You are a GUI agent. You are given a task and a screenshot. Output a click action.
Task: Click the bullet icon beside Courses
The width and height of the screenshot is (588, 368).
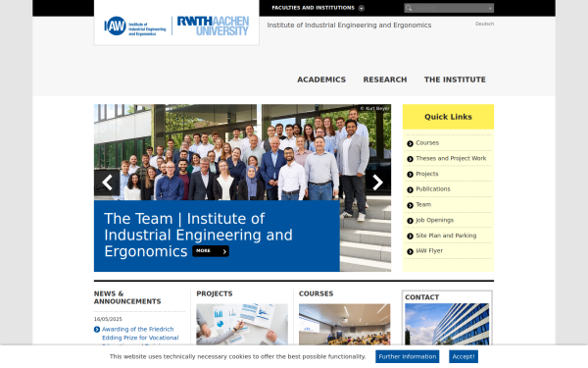pos(410,143)
